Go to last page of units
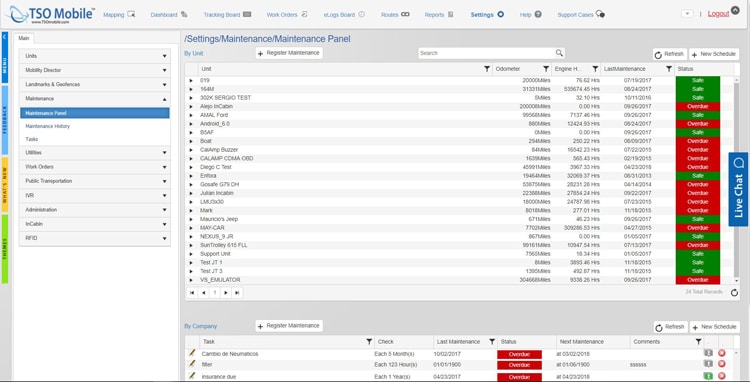Image resolution: width=750 pixels, height=382 pixels. (236, 293)
